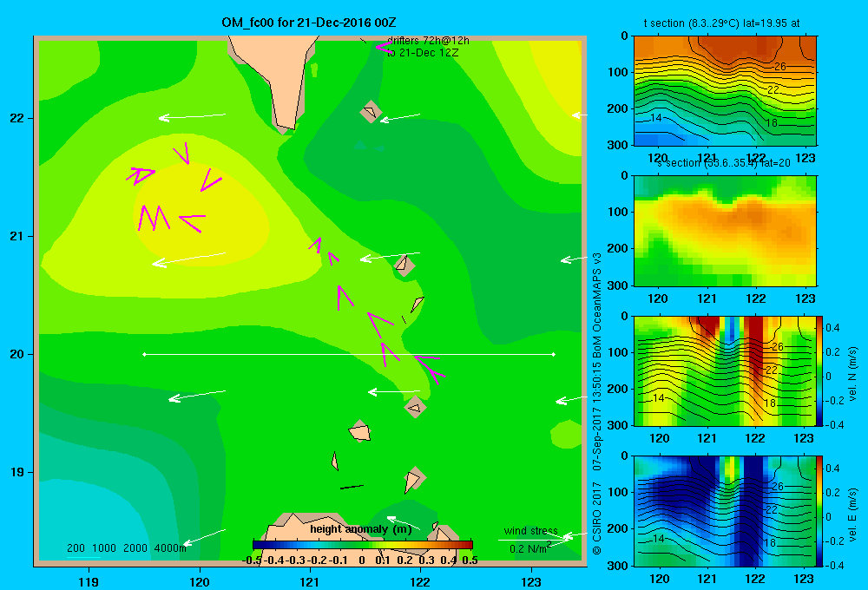Click the 'height anomaly (m)' label
868x590 pixels.
click(360, 529)
